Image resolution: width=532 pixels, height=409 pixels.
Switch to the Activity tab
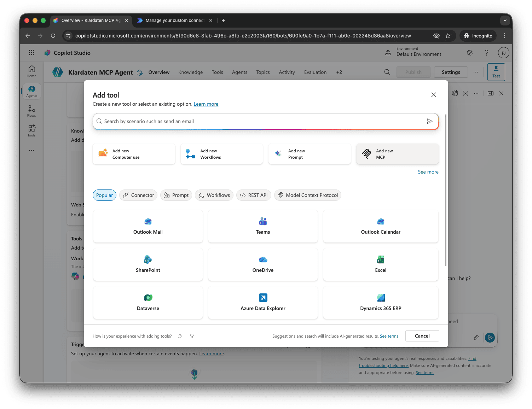pos(287,72)
